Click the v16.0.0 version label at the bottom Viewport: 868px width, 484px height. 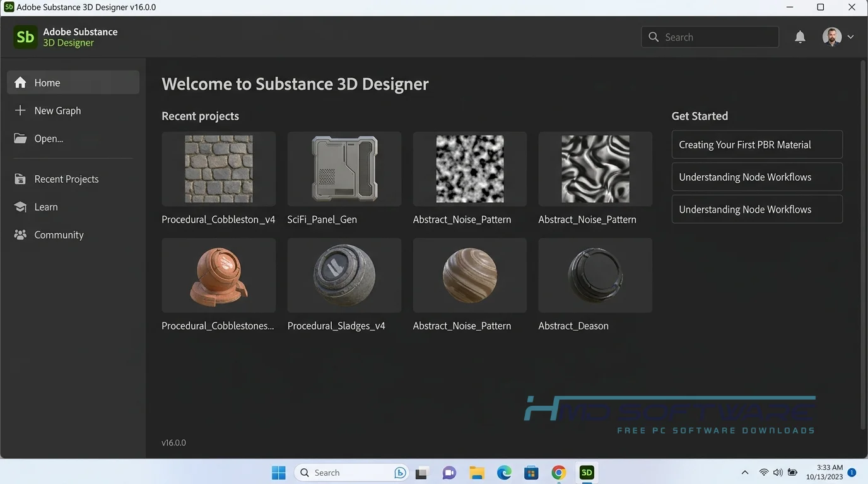coord(173,442)
